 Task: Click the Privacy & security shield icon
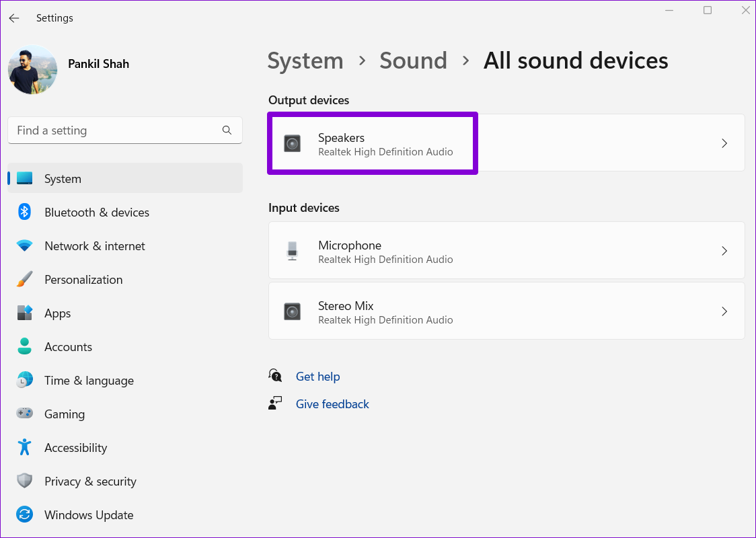(x=25, y=481)
